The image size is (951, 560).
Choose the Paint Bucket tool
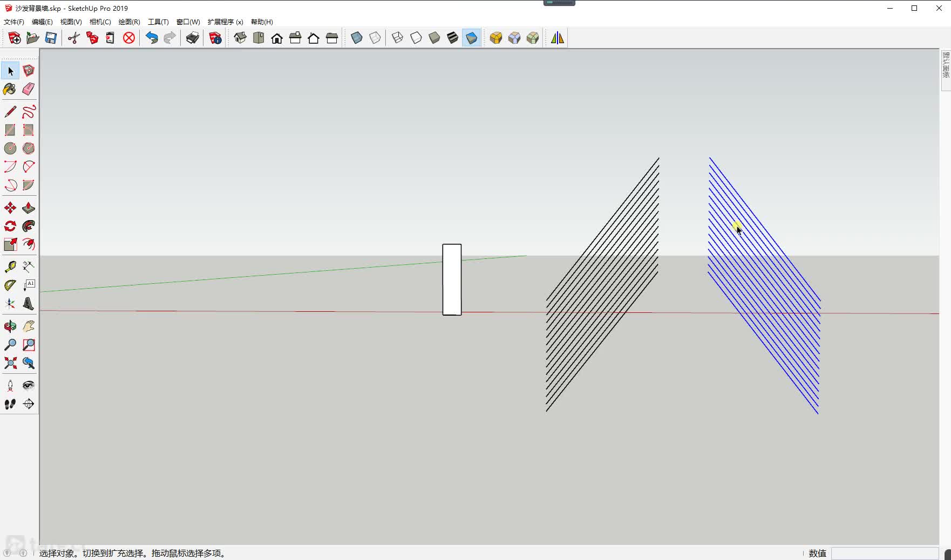10,89
